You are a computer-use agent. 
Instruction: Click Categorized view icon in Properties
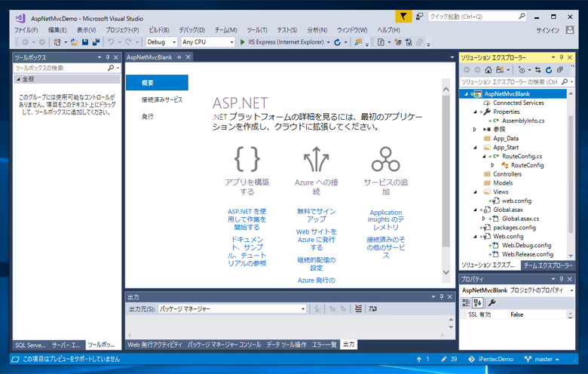click(466, 302)
